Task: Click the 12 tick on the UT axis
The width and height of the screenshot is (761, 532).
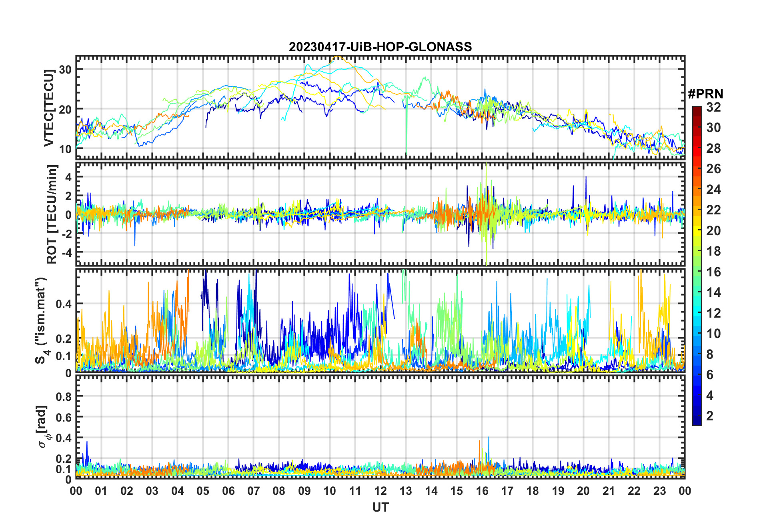Action: [380, 491]
